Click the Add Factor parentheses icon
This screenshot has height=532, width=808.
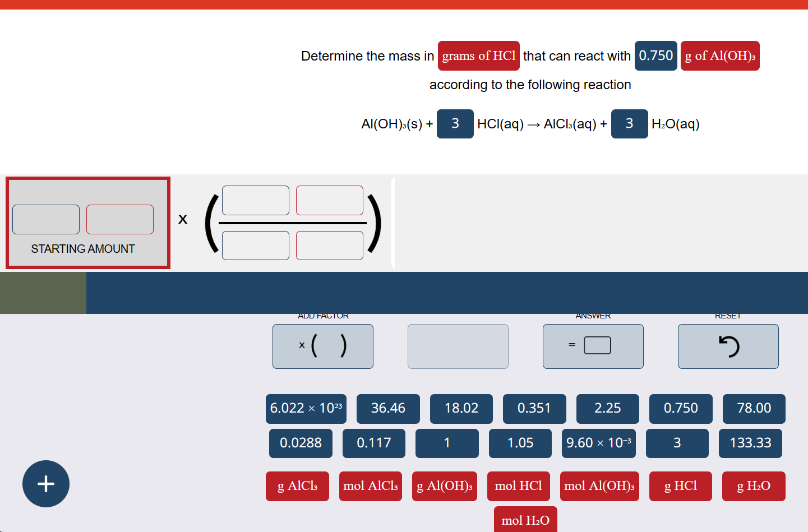(x=322, y=346)
